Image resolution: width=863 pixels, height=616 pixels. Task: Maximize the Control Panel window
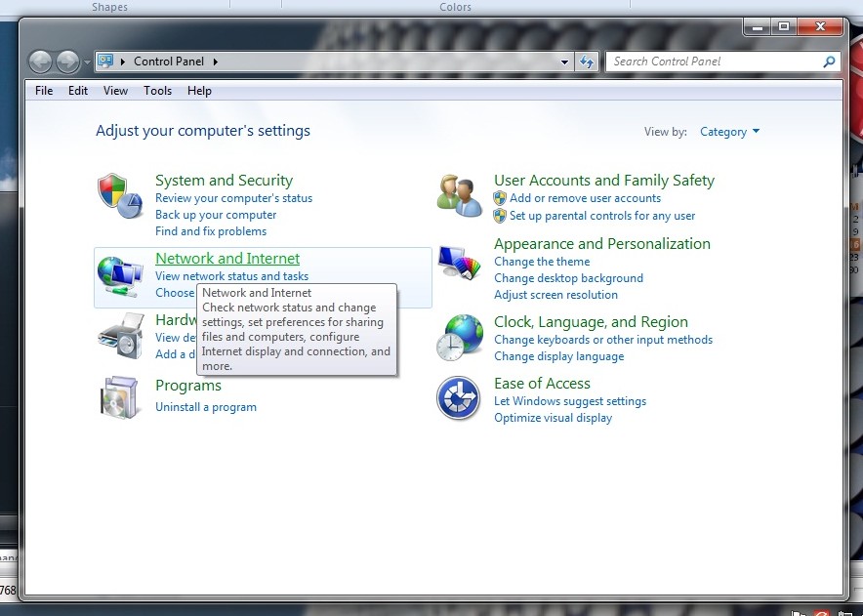click(x=784, y=26)
